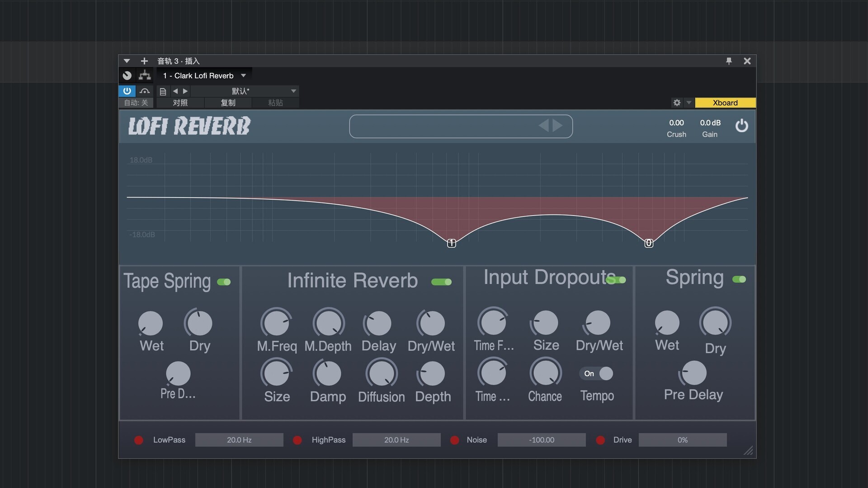
Task: Click the Infinite Reverb Size knob
Action: 276,374
